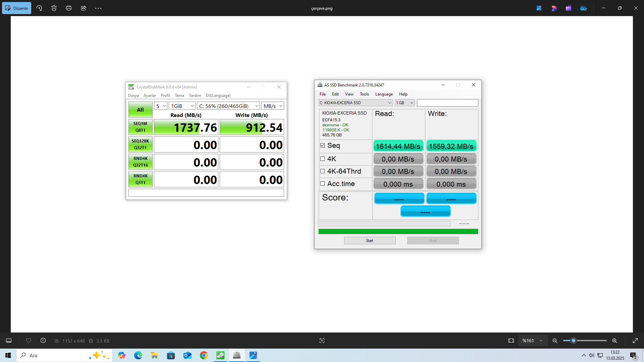Click the Start button in AS SSD

coord(370,241)
